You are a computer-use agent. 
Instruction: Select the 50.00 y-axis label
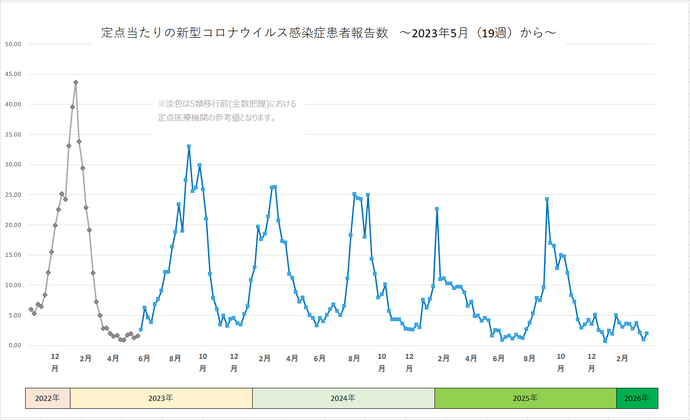pos(13,44)
